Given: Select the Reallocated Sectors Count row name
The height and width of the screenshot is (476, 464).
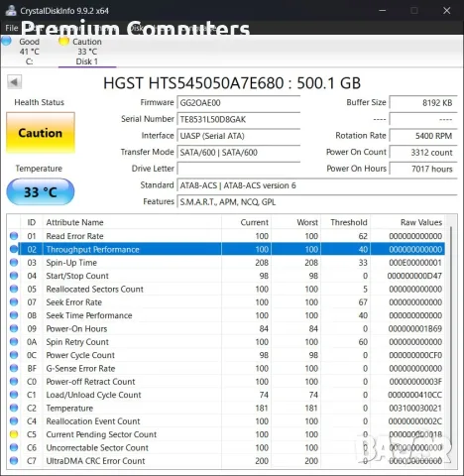Looking at the screenshot, I should pos(94,289).
